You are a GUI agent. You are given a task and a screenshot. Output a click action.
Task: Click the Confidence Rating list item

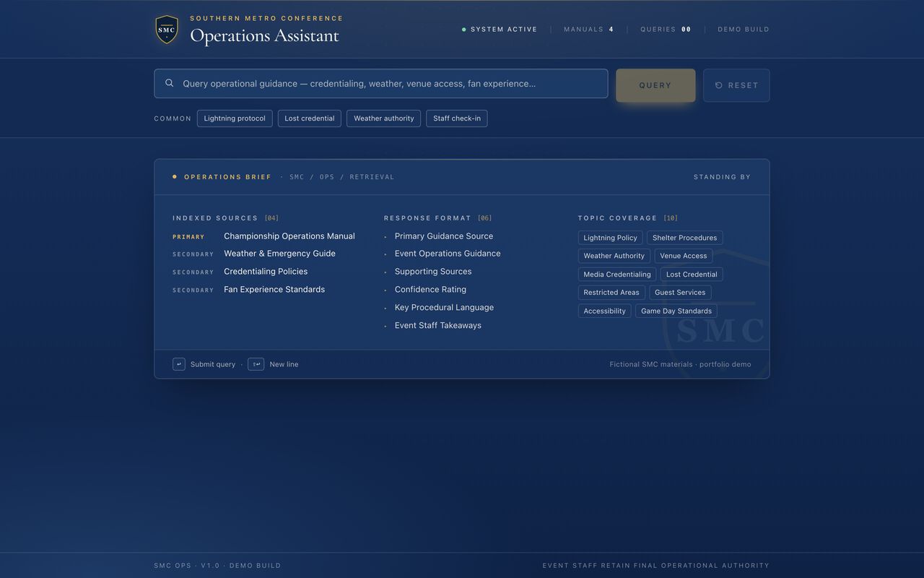(430, 290)
